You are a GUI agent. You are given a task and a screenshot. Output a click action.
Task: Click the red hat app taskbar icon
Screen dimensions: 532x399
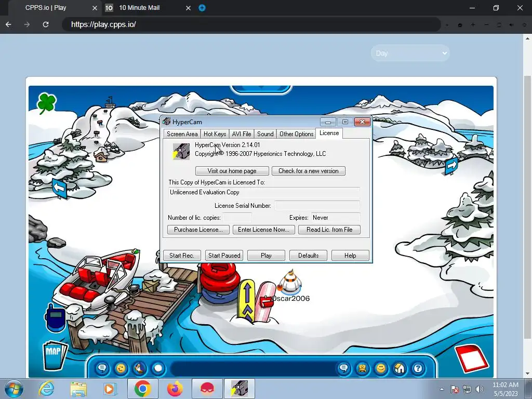click(x=207, y=389)
